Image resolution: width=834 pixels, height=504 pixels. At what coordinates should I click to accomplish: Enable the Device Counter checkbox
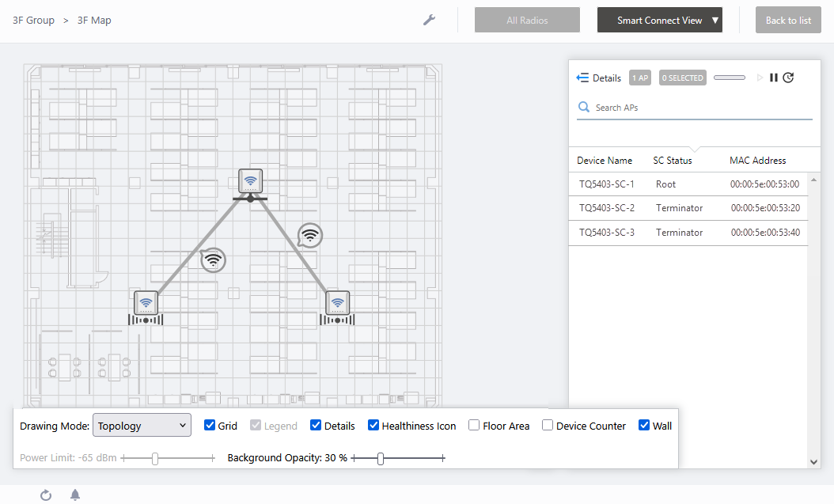tap(548, 426)
